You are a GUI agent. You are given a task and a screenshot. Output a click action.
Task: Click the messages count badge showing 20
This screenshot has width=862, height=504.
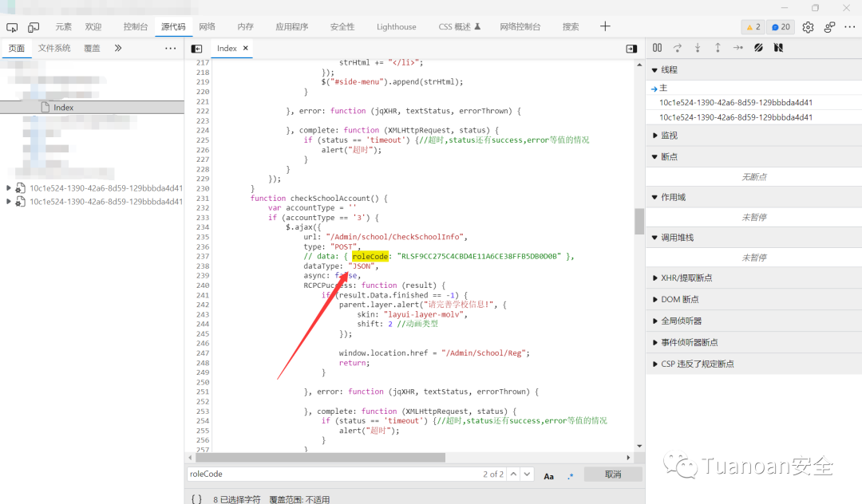click(x=781, y=27)
